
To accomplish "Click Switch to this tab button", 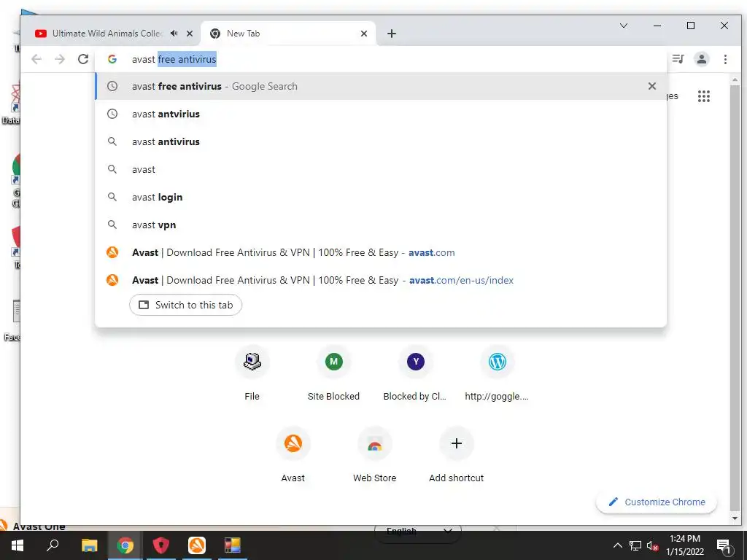I will [185, 305].
